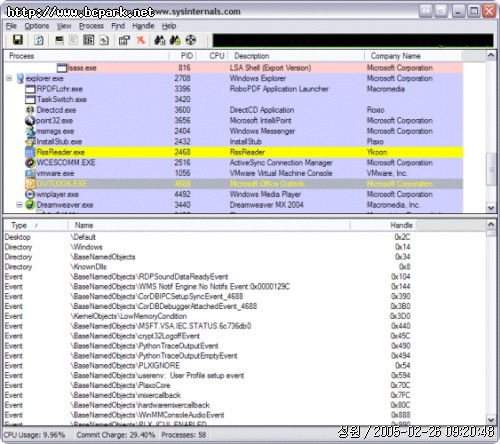
Task: Collapse the Dreamweaver.exe process tree
Action: click(20, 205)
